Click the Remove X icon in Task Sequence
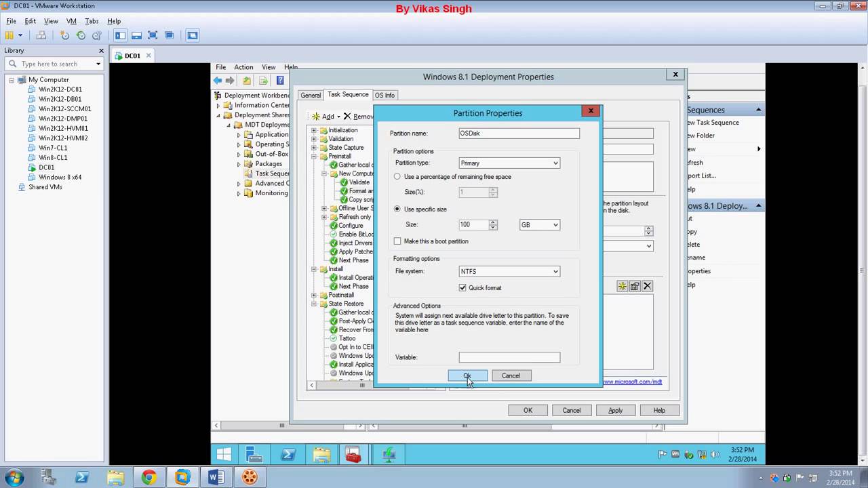The height and width of the screenshot is (488, 868). click(x=347, y=117)
